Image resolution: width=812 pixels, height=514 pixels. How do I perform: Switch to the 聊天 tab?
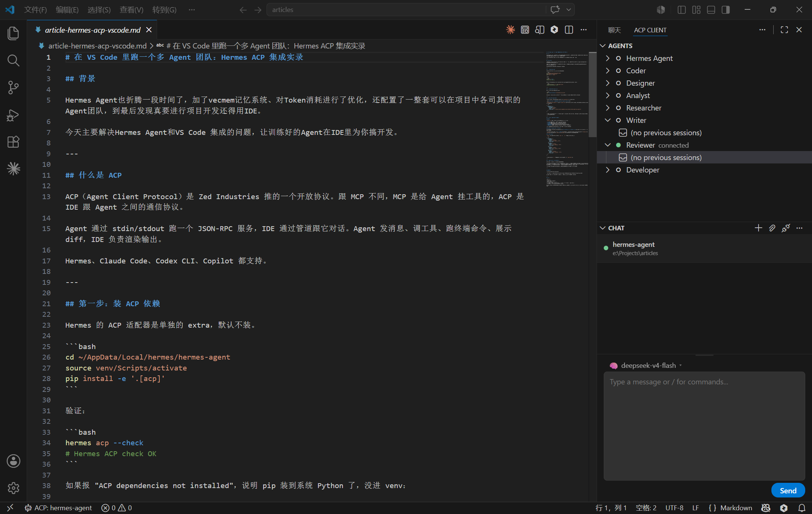[615, 30]
